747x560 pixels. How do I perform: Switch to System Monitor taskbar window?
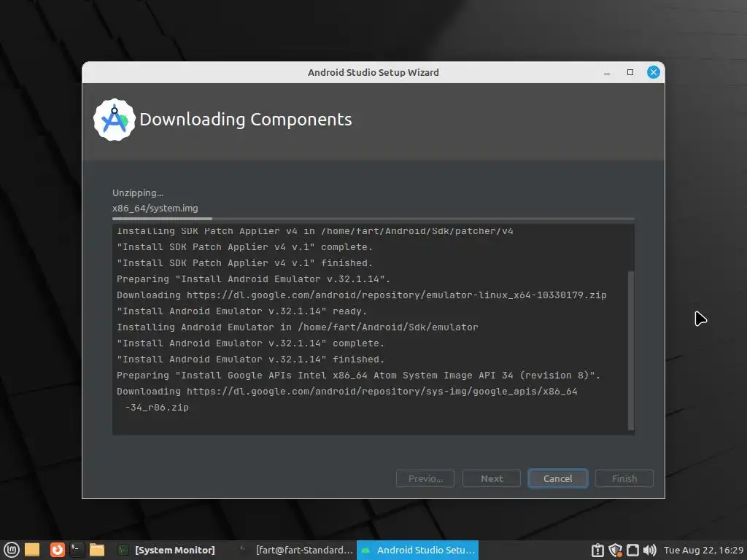167,550
